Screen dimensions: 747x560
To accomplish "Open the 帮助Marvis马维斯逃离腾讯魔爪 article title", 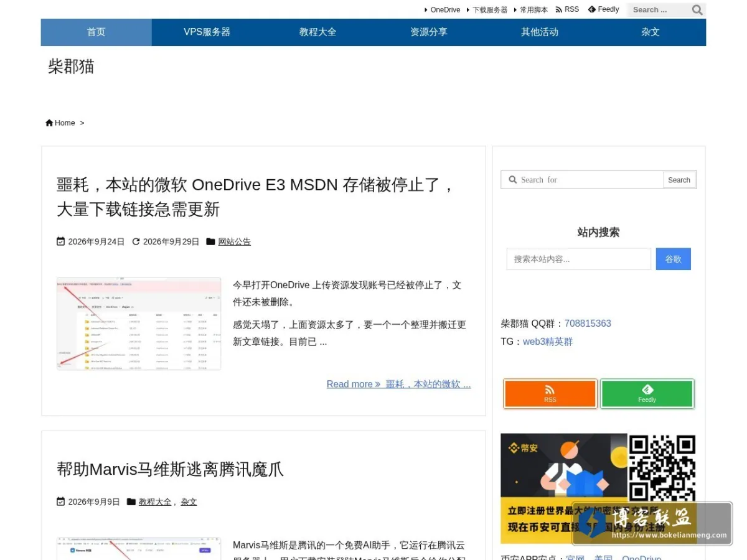I will 170,469.
